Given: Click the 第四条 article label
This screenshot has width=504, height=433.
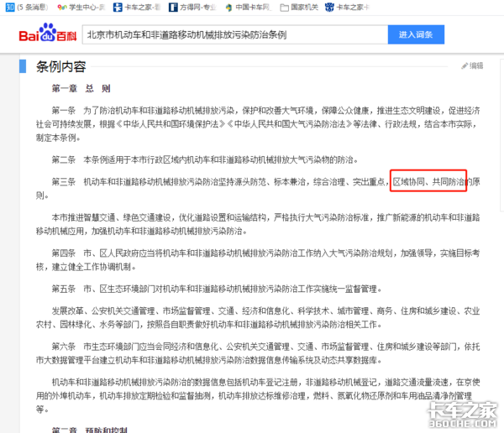Looking at the screenshot, I should 64,253.
